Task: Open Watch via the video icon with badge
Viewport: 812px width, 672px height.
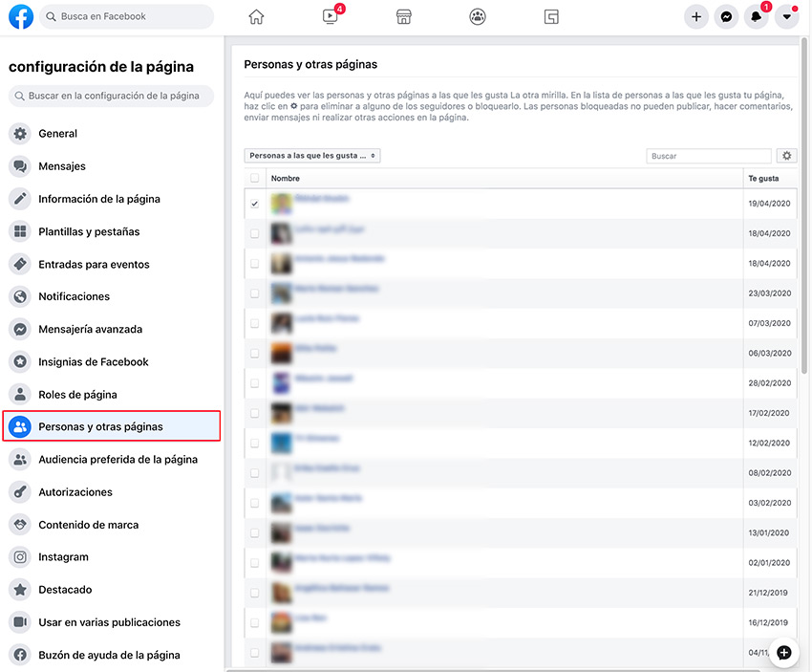Action: [330, 16]
